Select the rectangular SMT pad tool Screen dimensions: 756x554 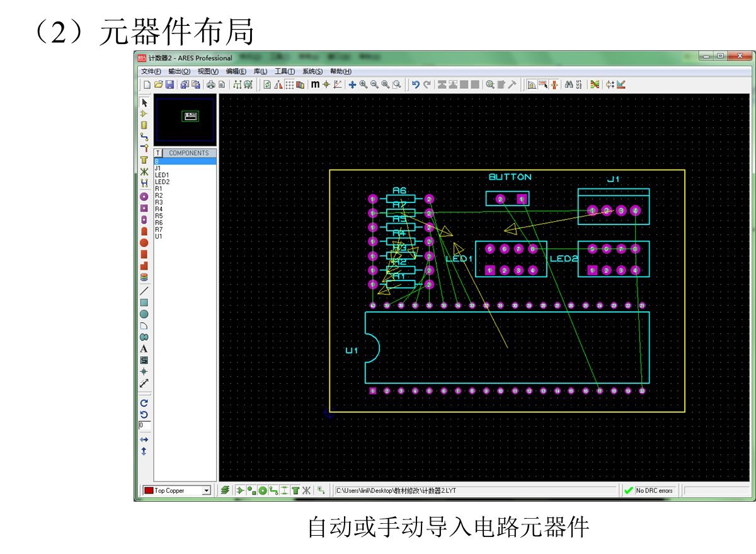[x=144, y=254]
